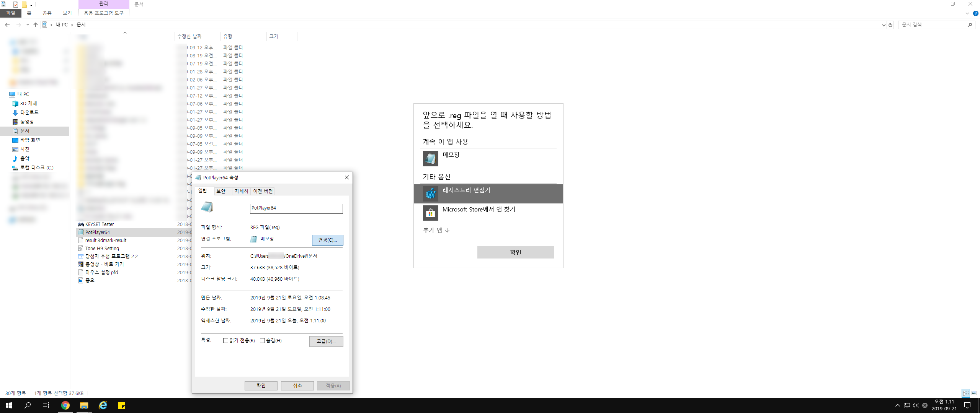Viewport: 980px width, 413px height.
Task: Click the PotPlayer64 filename text field
Action: tap(296, 208)
